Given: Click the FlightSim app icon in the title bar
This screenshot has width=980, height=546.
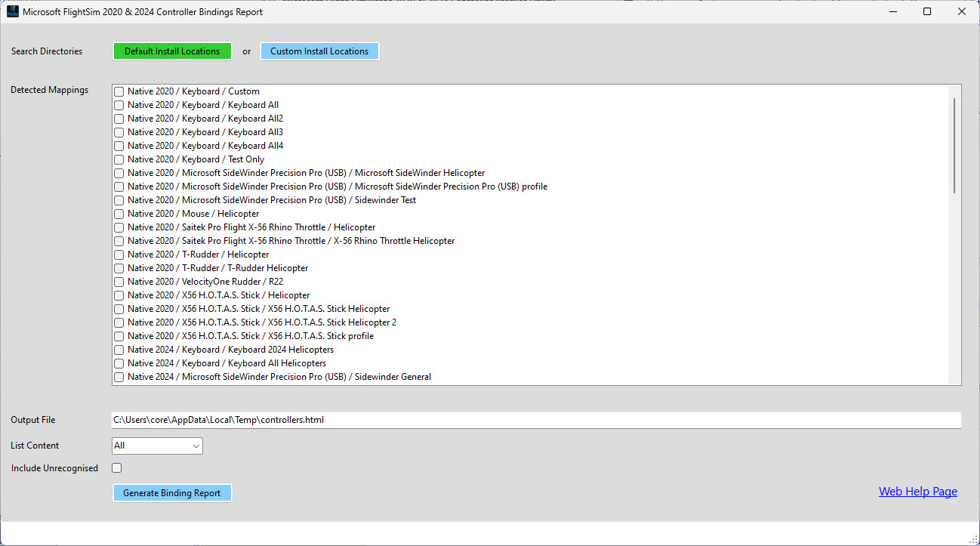Looking at the screenshot, I should (x=13, y=12).
